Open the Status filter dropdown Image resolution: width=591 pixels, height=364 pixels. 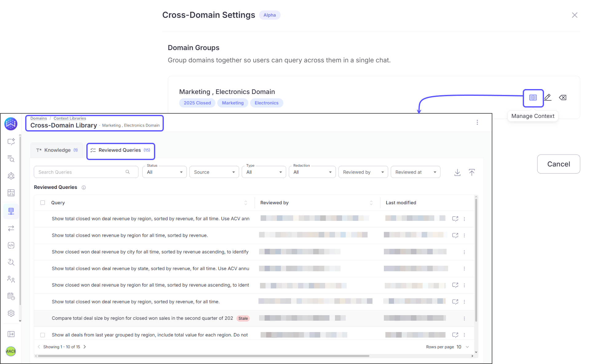(x=164, y=172)
